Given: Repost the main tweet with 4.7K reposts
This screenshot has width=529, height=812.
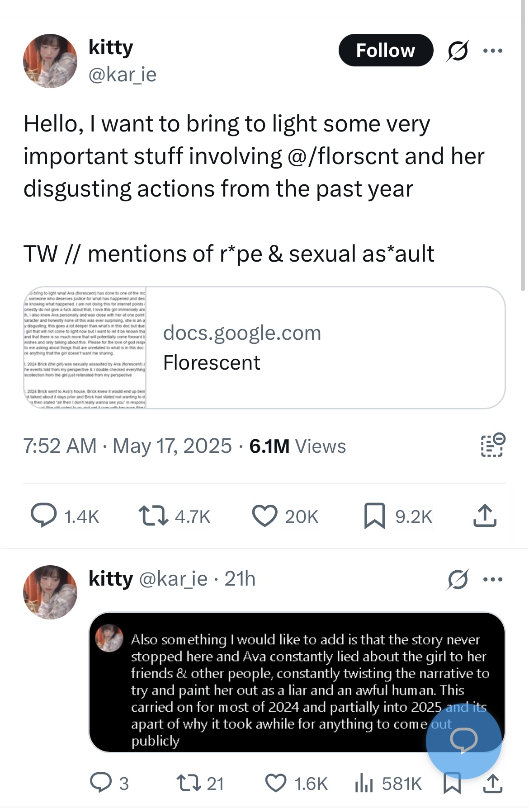Looking at the screenshot, I should coord(175,516).
